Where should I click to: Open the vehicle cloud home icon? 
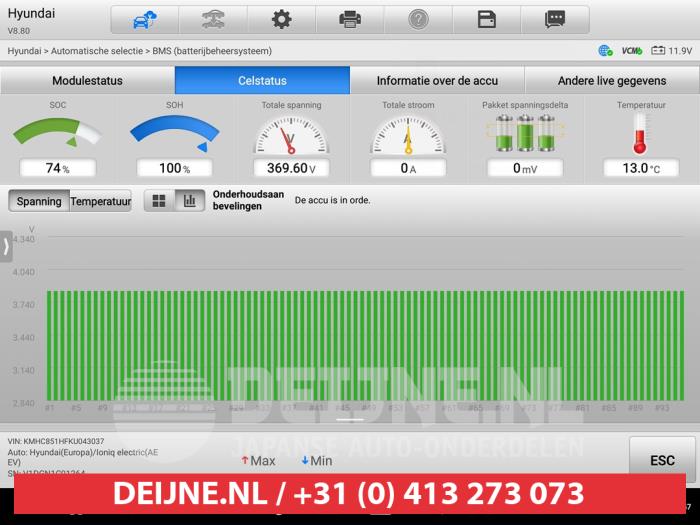click(145, 19)
